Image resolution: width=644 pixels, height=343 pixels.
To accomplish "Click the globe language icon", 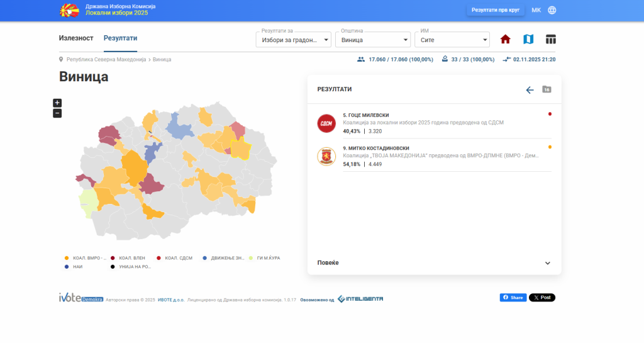I will (552, 10).
